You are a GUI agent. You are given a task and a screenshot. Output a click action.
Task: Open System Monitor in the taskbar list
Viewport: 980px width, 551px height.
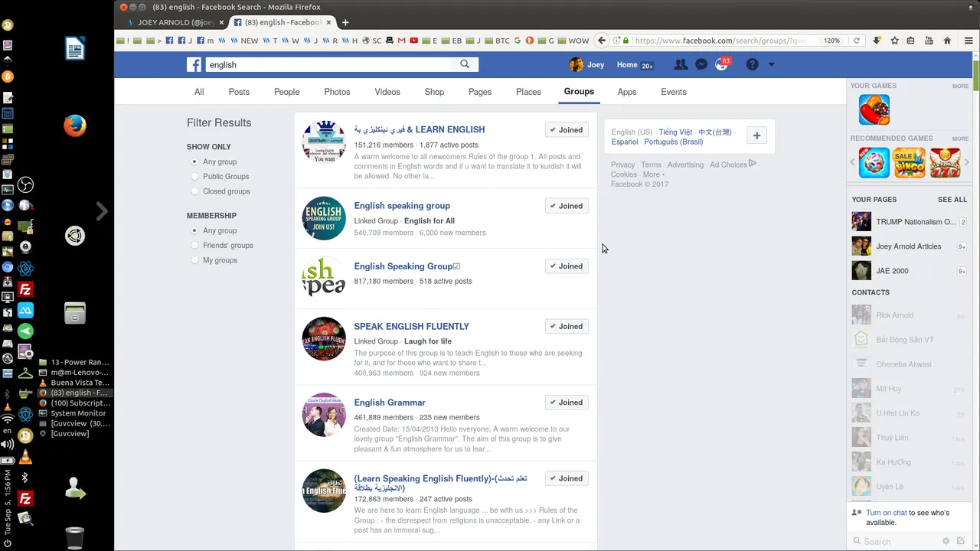pos(78,413)
